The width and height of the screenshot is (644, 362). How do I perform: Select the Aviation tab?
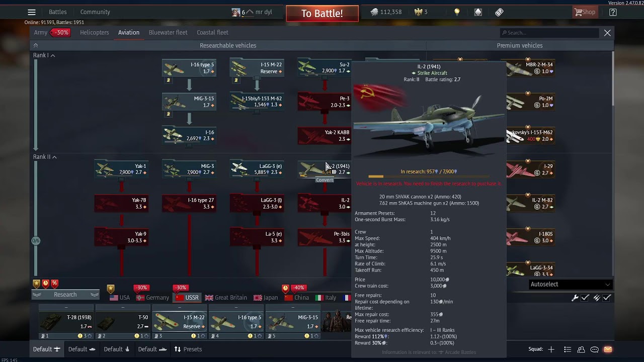point(129,32)
